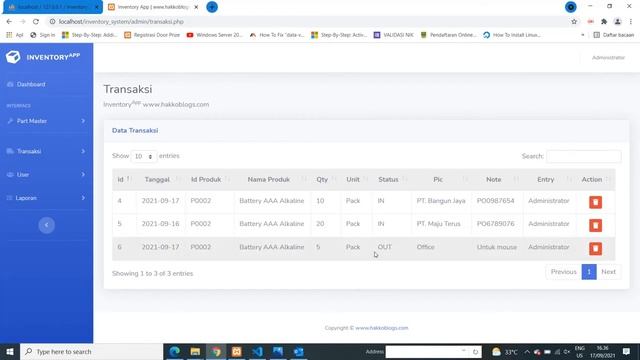Bookmark this page with star icon
Screen dimensions: 640x360
[574, 22]
